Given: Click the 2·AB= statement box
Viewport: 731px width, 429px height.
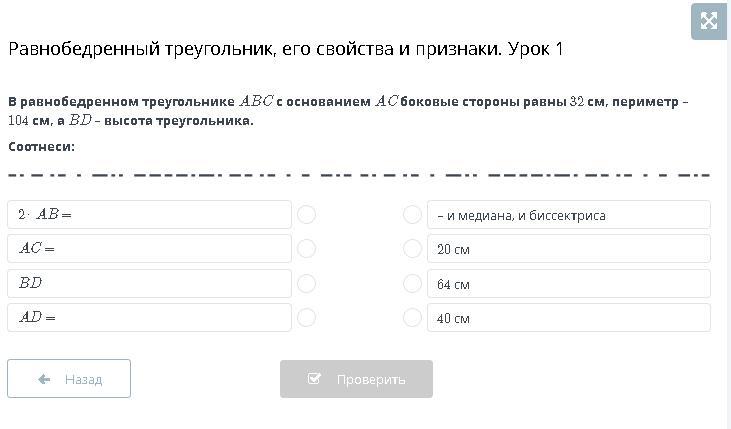Looking at the screenshot, I should tap(150, 214).
